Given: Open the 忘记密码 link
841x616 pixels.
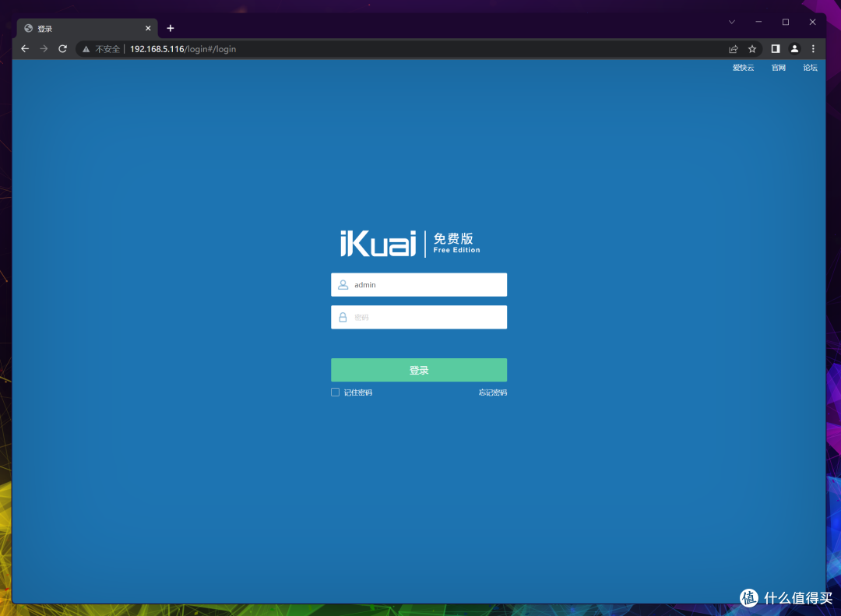Looking at the screenshot, I should [492, 392].
